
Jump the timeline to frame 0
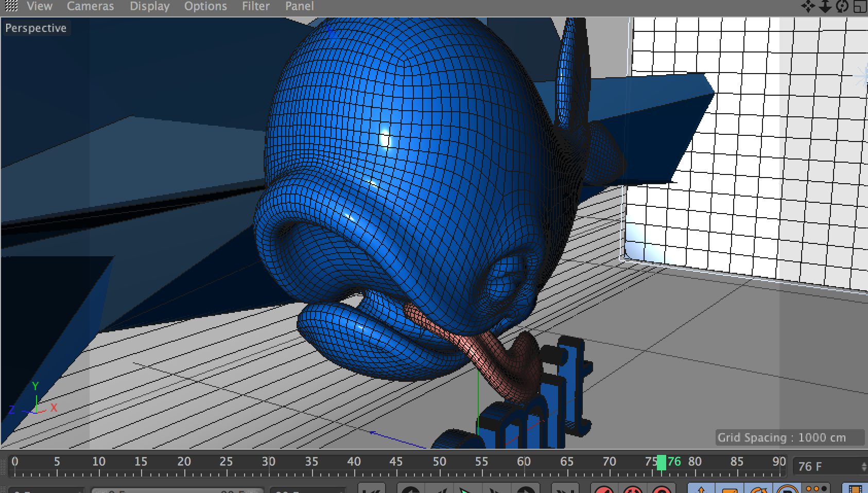pyautogui.click(x=14, y=462)
